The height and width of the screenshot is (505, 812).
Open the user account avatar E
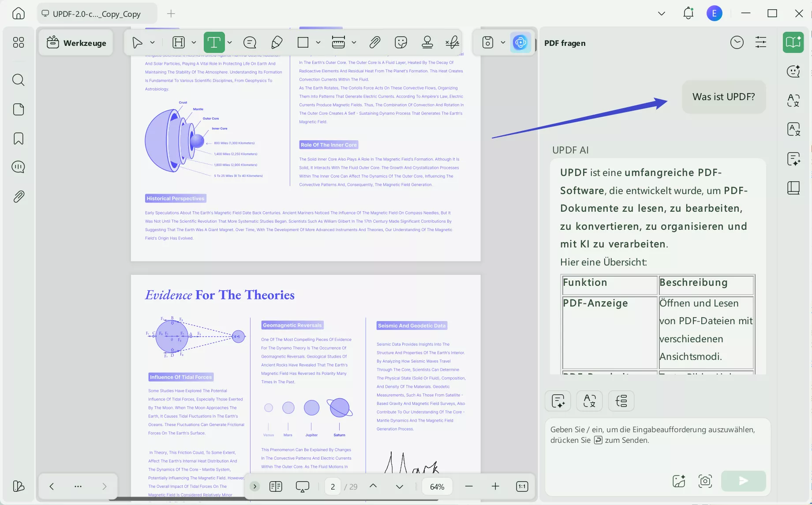tap(715, 13)
